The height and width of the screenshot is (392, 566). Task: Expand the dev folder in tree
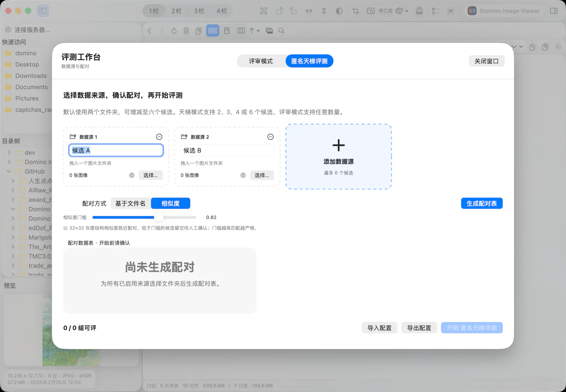click(9, 152)
